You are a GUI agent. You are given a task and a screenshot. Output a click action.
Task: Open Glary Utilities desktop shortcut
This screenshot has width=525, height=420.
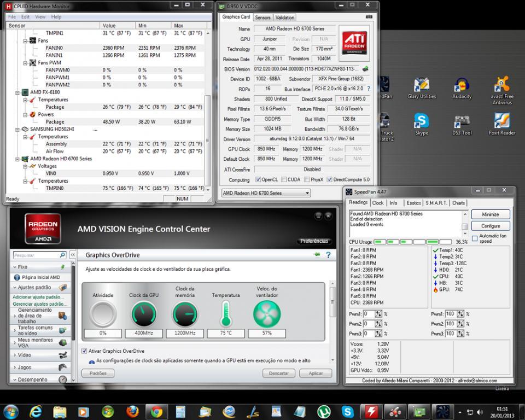click(x=422, y=89)
